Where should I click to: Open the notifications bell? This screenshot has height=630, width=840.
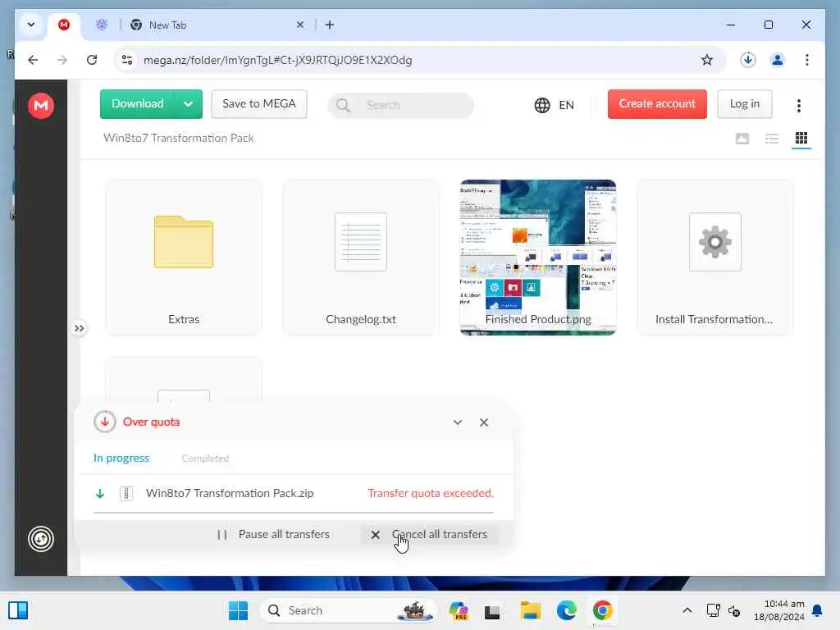[x=818, y=610]
